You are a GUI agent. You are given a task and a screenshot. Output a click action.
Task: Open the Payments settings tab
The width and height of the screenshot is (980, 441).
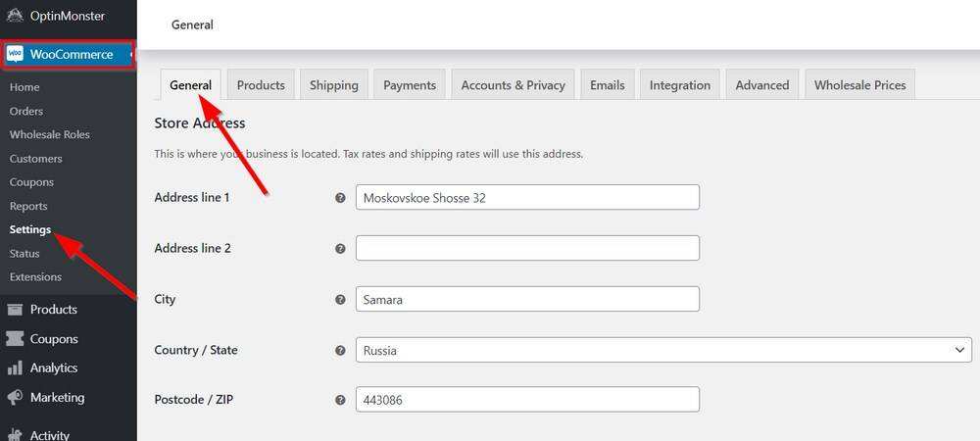tap(410, 85)
